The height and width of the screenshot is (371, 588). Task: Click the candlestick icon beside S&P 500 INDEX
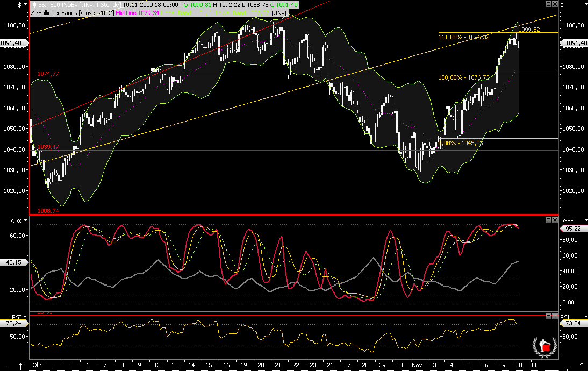coord(34,5)
